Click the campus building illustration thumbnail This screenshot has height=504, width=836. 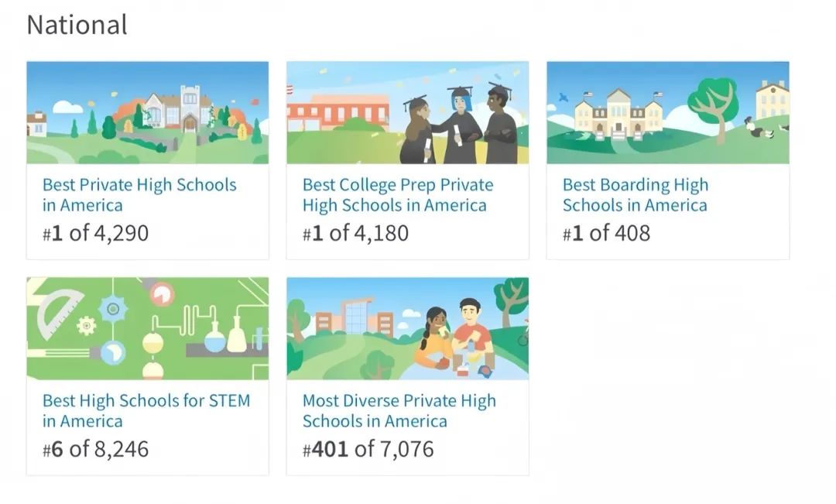tap(148, 112)
